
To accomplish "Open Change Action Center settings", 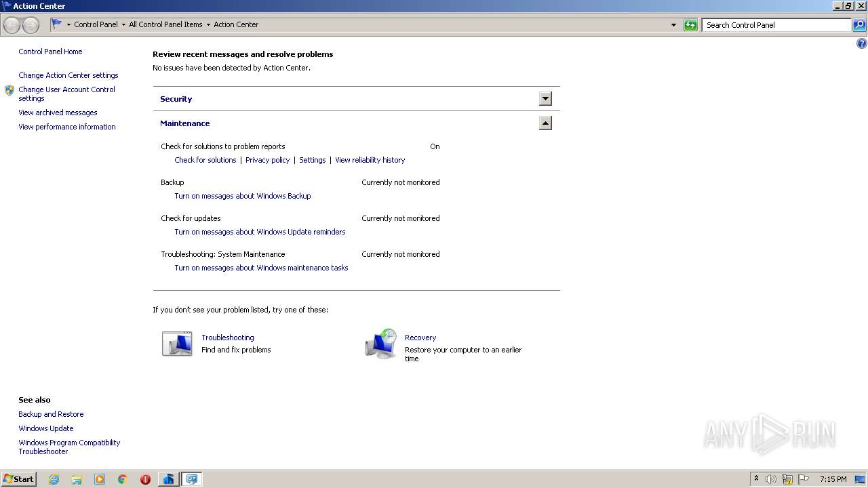I will (x=68, y=75).
